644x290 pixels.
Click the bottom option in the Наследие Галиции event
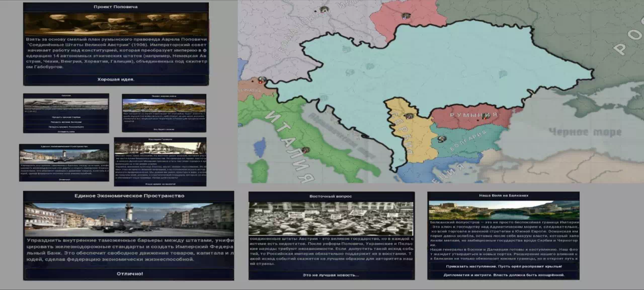(x=160, y=184)
